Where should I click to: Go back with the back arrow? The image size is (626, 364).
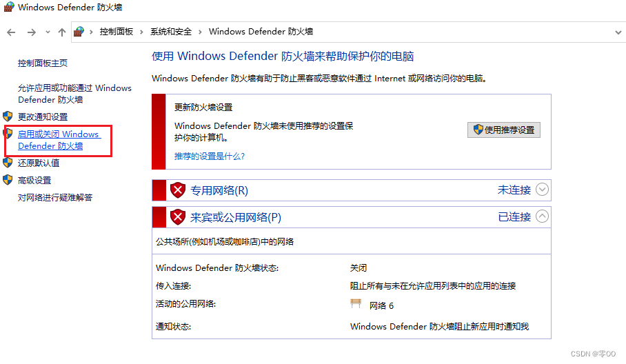(11, 32)
